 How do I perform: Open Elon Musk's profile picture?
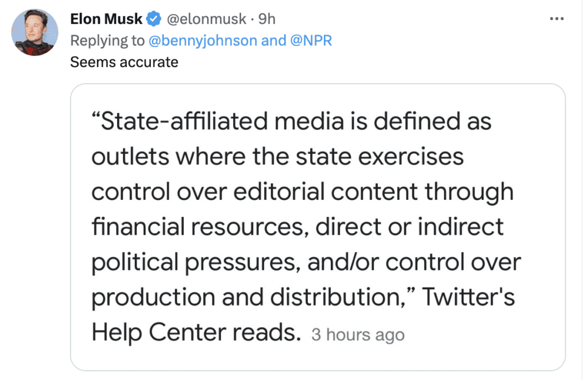coord(35,32)
